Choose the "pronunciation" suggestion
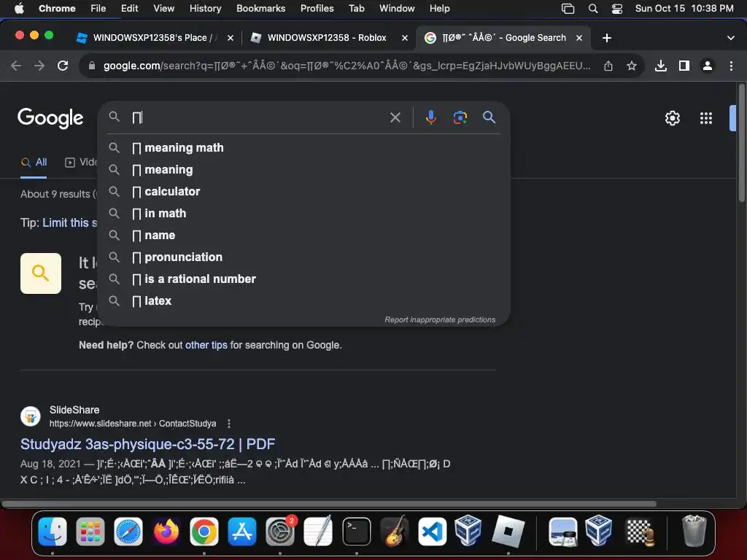The height and width of the screenshot is (560, 747). (x=303, y=257)
